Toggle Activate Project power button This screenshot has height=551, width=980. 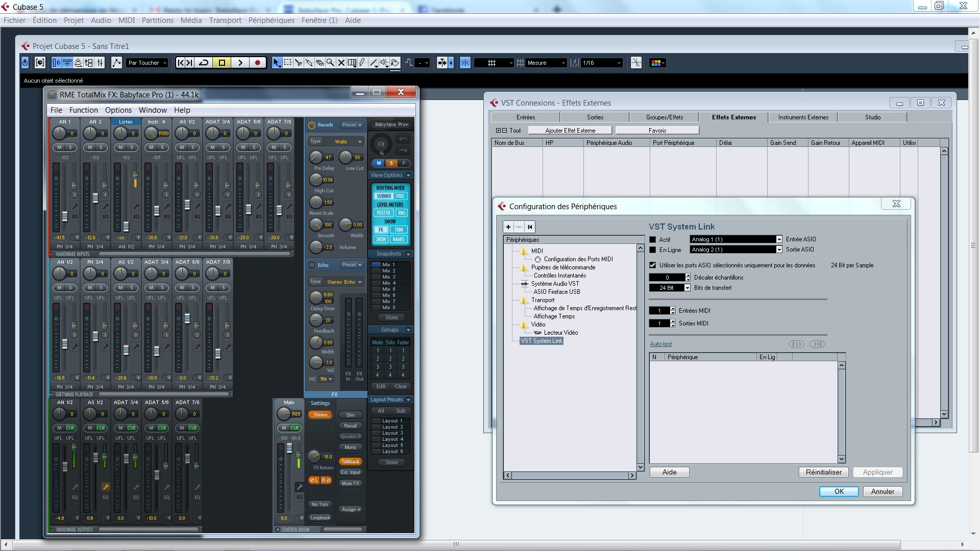tap(25, 63)
